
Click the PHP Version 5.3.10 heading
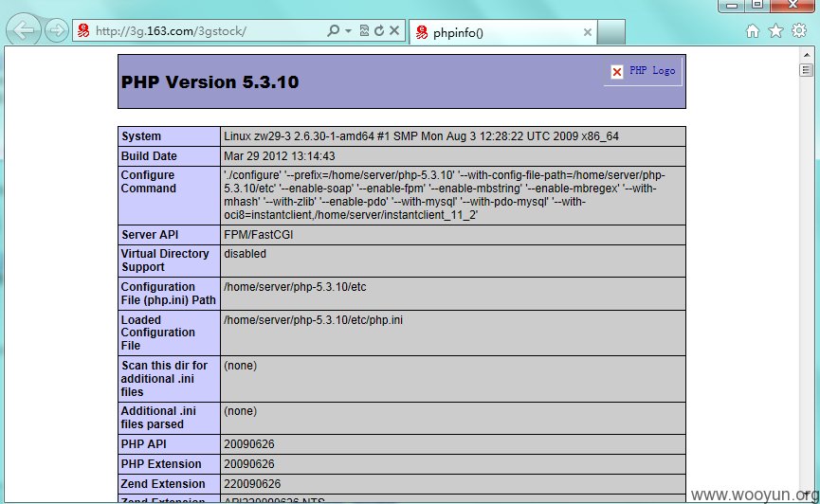pyautogui.click(x=210, y=82)
